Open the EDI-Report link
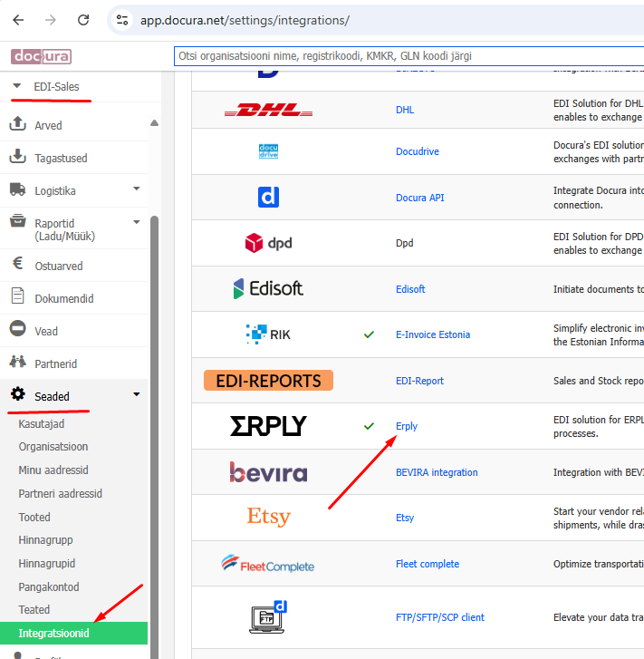 [x=419, y=382]
